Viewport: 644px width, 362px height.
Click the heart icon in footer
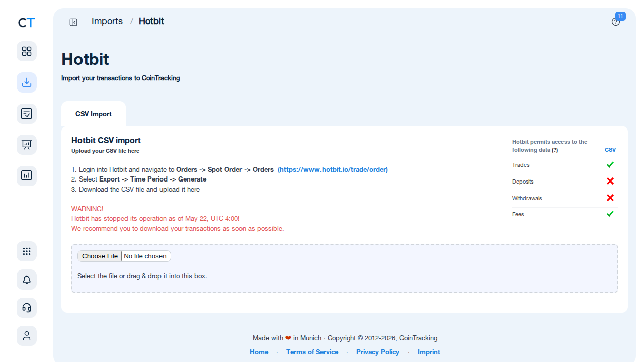point(288,338)
